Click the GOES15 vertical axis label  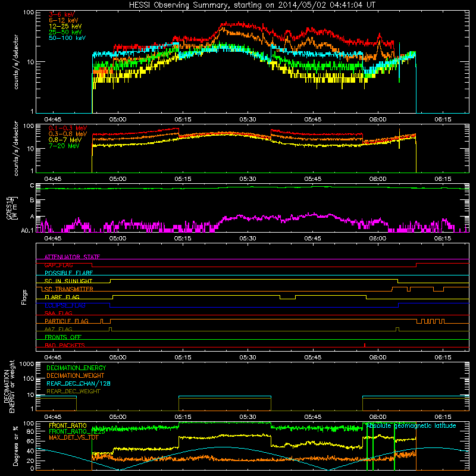[x=12, y=208]
